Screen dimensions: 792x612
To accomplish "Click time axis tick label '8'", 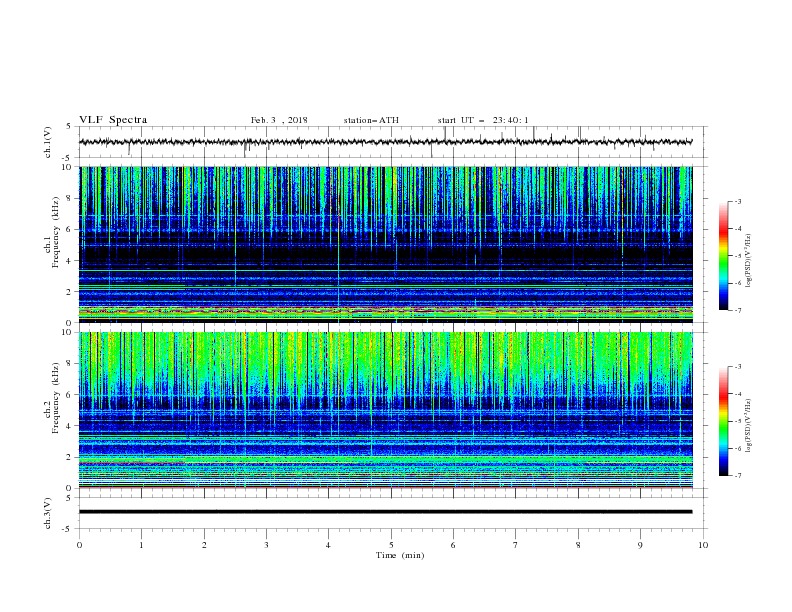I will tap(578, 545).
